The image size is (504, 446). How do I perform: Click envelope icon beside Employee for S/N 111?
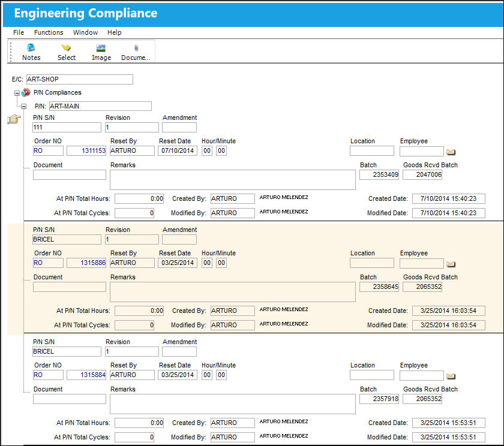[451, 152]
